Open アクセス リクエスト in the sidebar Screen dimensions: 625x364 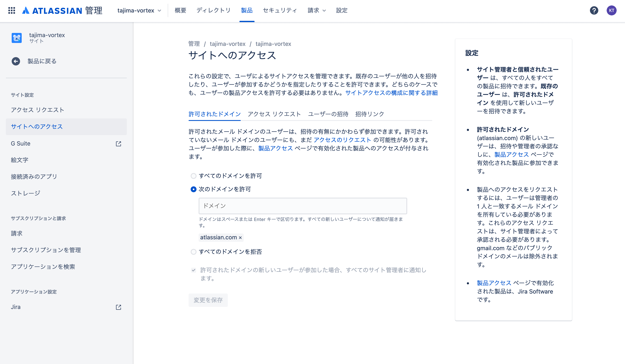point(66,110)
